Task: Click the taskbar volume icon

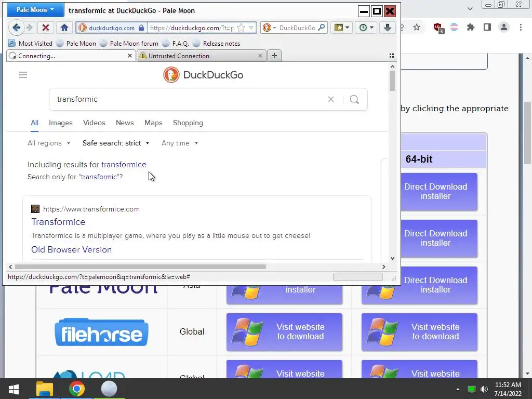Action: 484,389
